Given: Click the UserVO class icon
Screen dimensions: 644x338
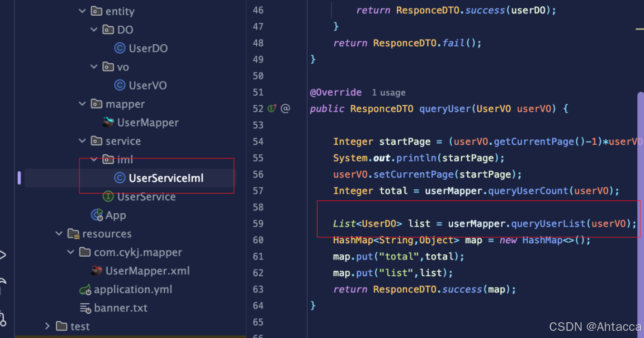Looking at the screenshot, I should (x=120, y=85).
